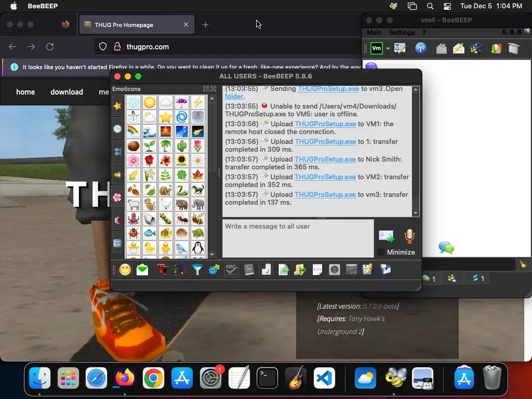Insert the penguin emoticon

pos(198,248)
